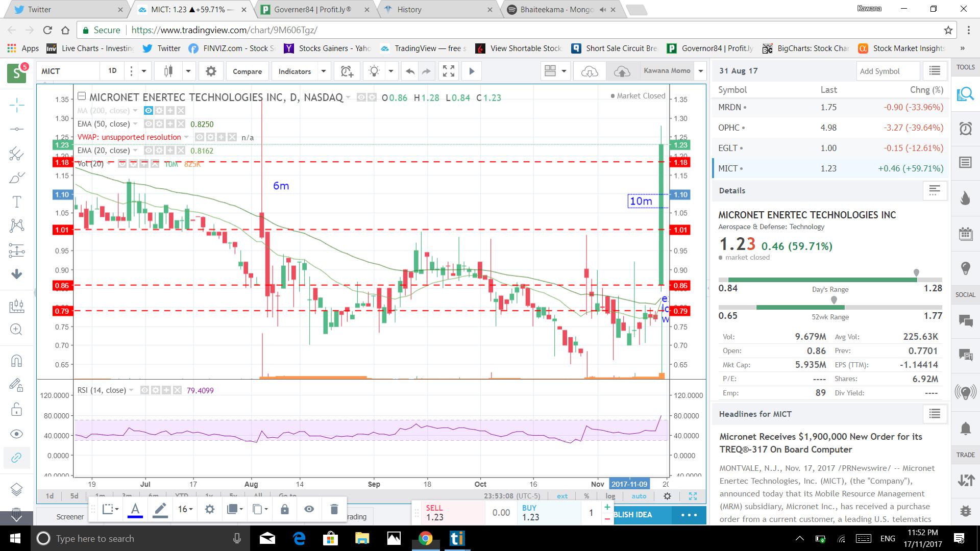
Task: Toggle auto scale on the chart
Action: 639,496
